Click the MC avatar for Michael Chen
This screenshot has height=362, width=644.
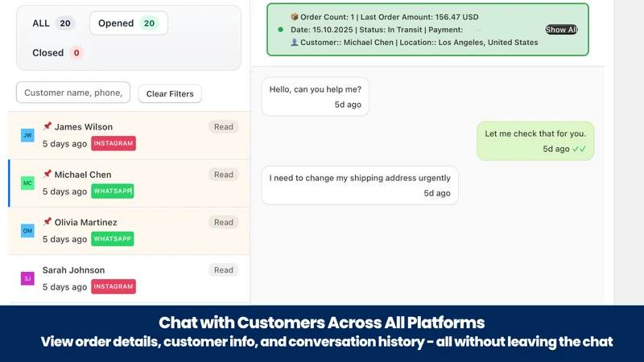pos(27,183)
